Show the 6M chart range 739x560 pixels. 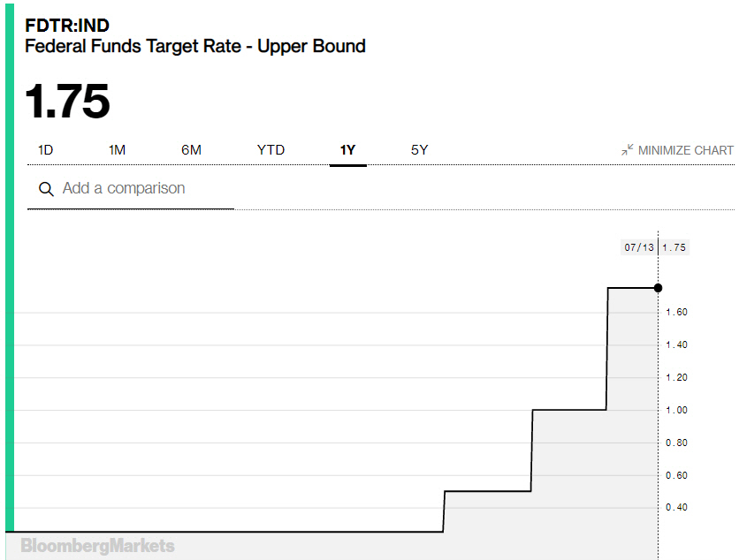point(191,150)
